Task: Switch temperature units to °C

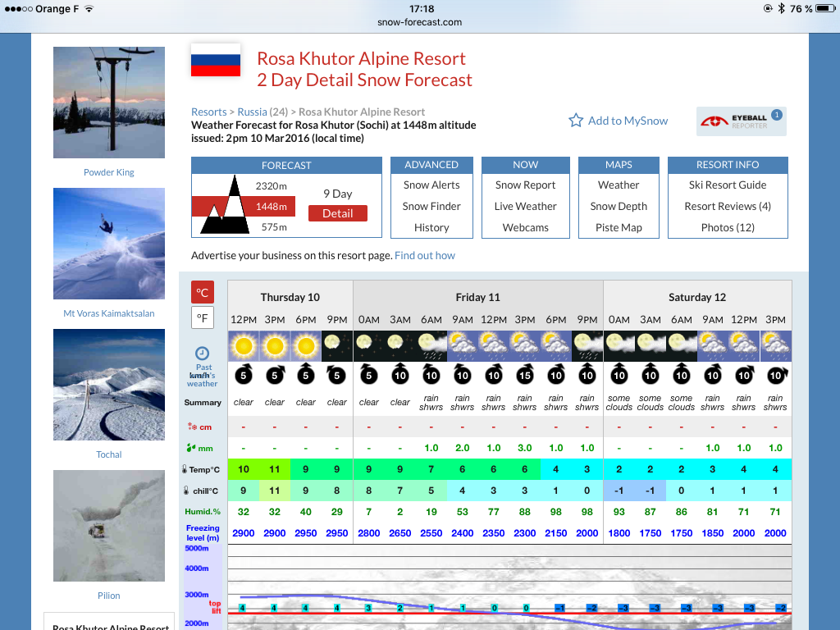Action: tap(203, 293)
